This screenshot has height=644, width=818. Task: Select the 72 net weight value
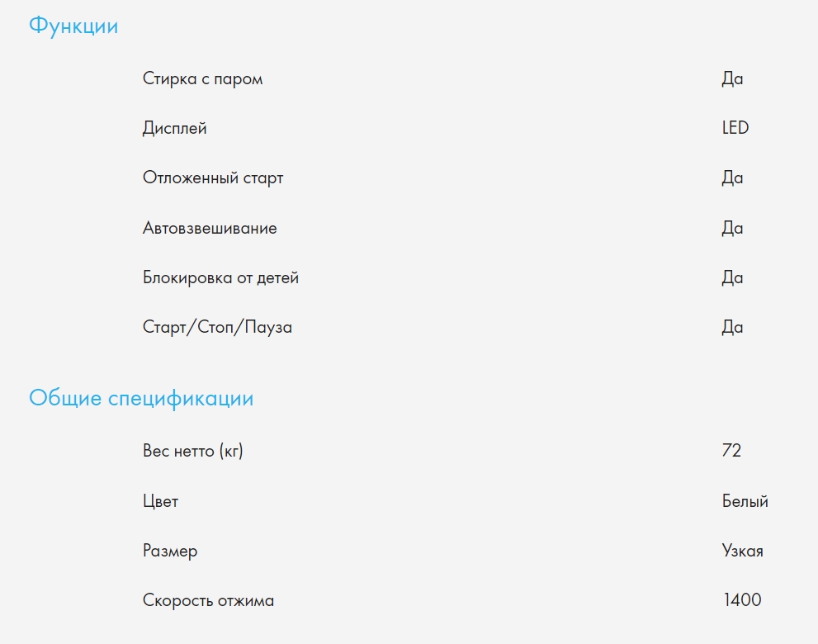point(731,452)
